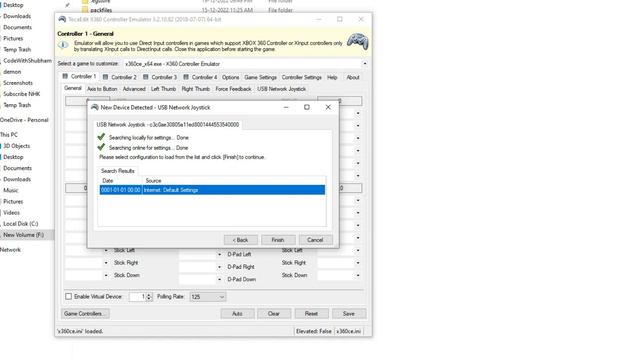The image size is (640, 360).
Task: Click the left Stick Right input field
Action: click(84, 263)
